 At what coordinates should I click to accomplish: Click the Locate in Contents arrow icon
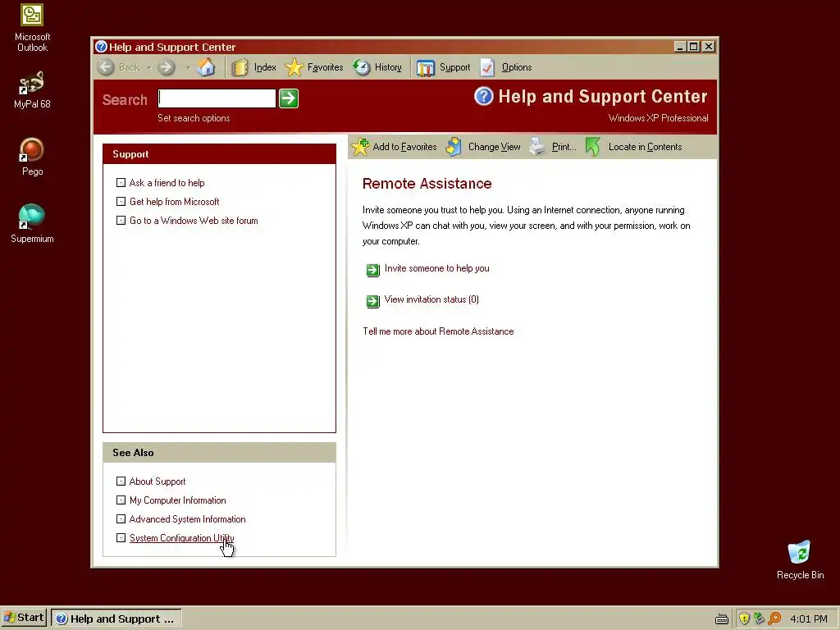tap(592, 147)
